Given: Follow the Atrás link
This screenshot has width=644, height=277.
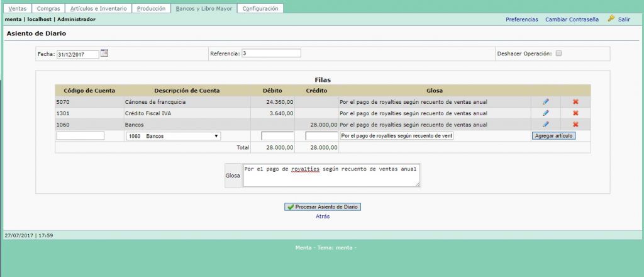Looking at the screenshot, I should click(323, 217).
